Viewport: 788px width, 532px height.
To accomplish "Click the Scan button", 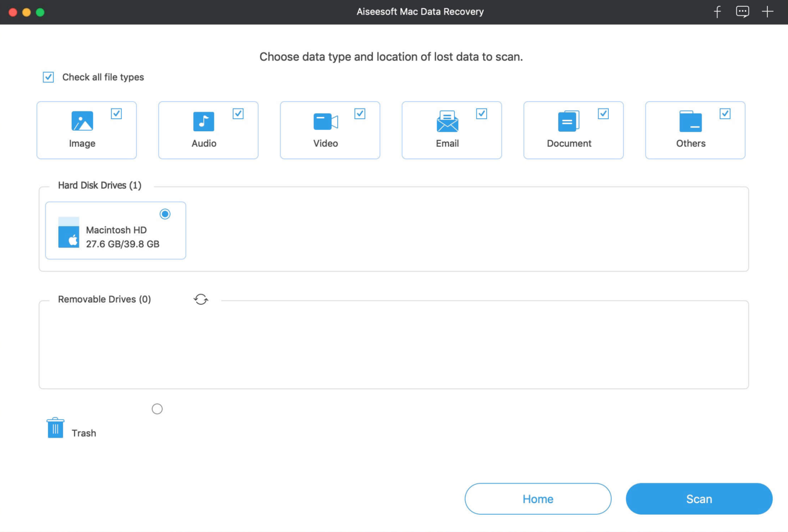I will [x=699, y=499].
